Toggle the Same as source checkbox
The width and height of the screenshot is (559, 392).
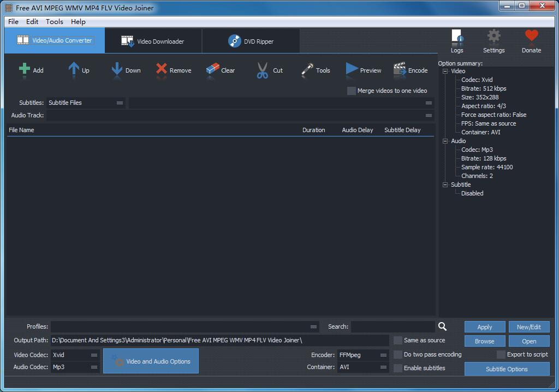398,340
